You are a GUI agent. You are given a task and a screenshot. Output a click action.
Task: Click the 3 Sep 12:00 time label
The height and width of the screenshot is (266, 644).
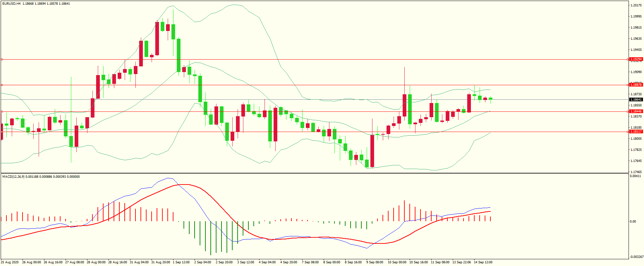[x=246, y=262]
